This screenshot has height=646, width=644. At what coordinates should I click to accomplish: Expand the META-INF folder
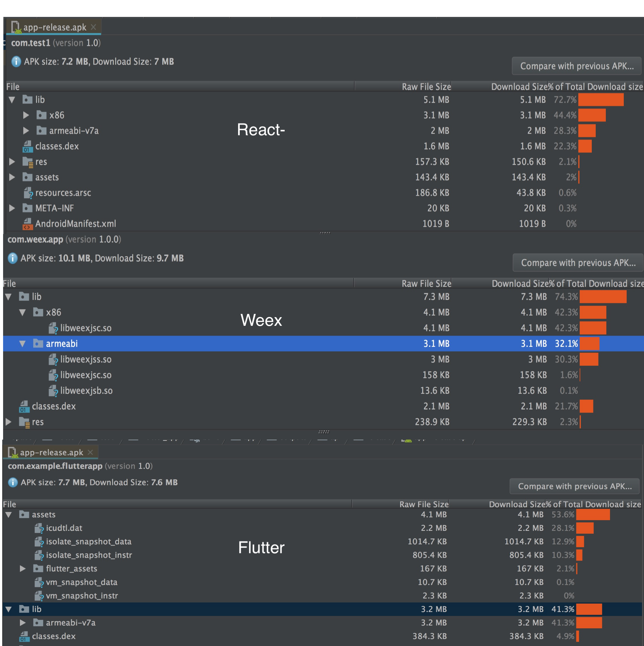[12, 208]
